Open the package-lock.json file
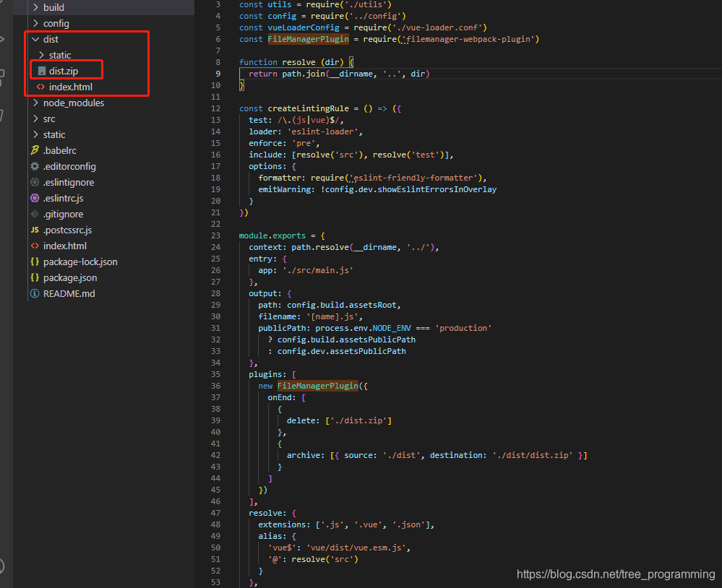722x588 pixels. pos(80,261)
